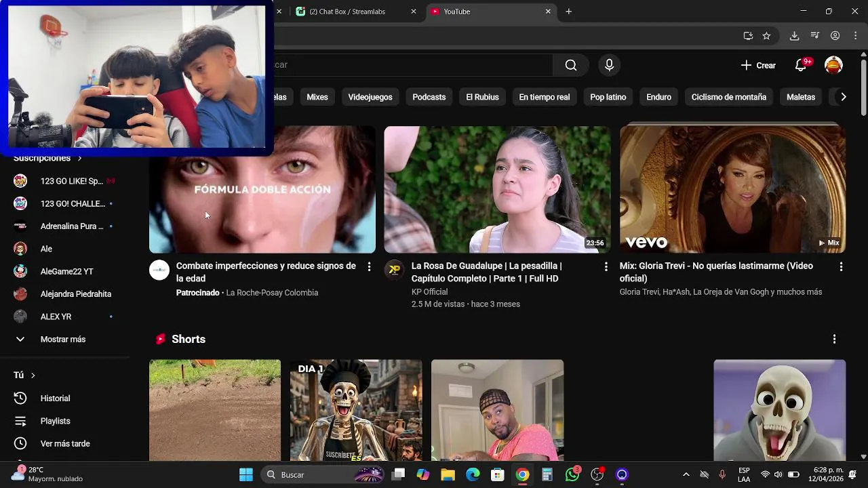Switch to the Chat Box / Streamlabs tab
The width and height of the screenshot is (868, 488).
coord(356,12)
